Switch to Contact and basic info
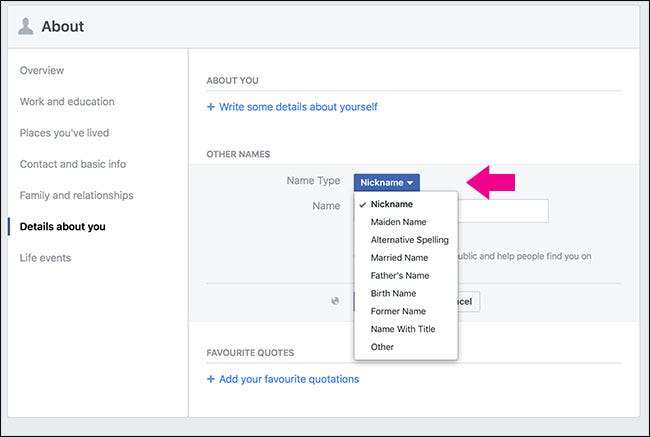 (73, 164)
